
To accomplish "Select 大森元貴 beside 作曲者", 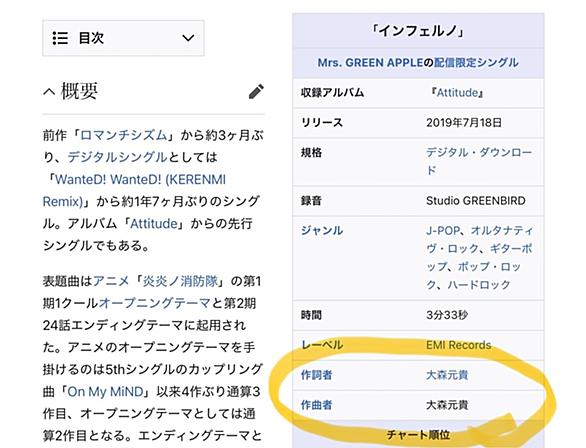I will click(x=447, y=405).
